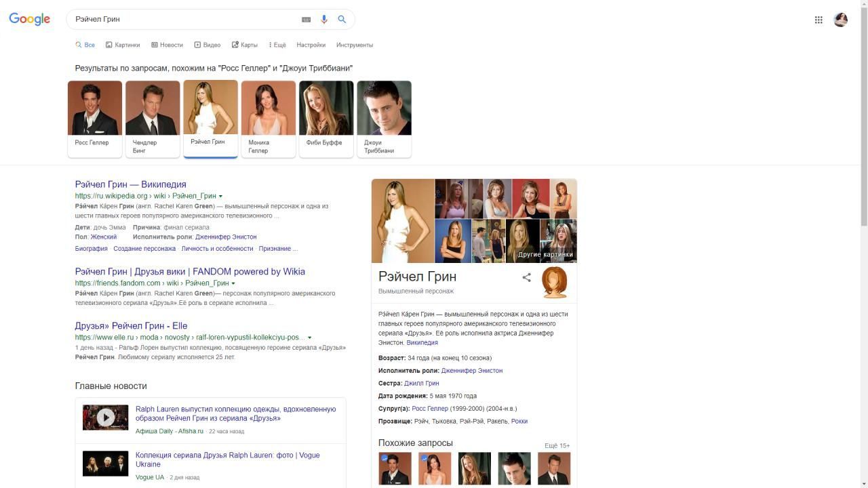
Task: Share the Рэйчел Грин knowledge panel
Action: (x=526, y=277)
